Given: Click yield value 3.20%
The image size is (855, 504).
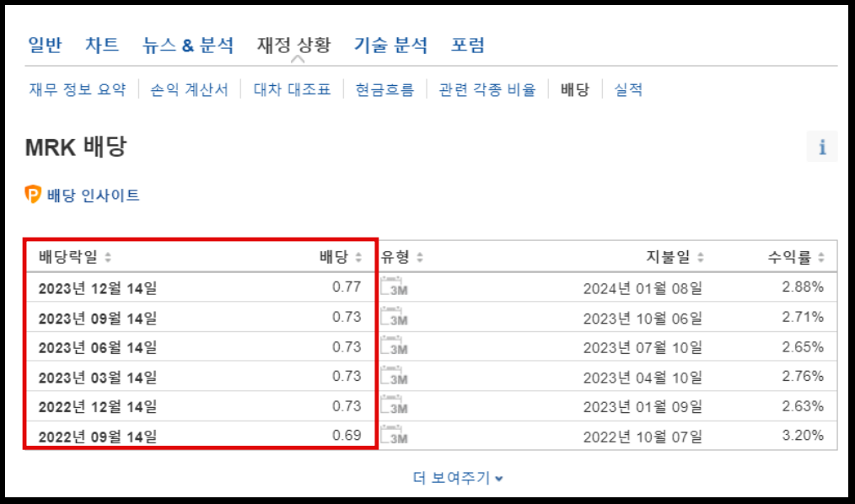Looking at the screenshot, I should (803, 436).
